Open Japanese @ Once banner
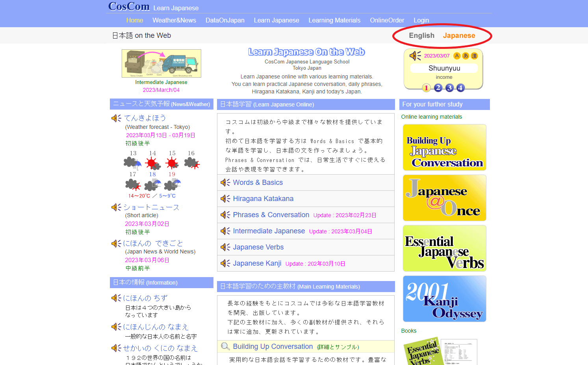Screen dimensions: 588x365 [x=445, y=198]
